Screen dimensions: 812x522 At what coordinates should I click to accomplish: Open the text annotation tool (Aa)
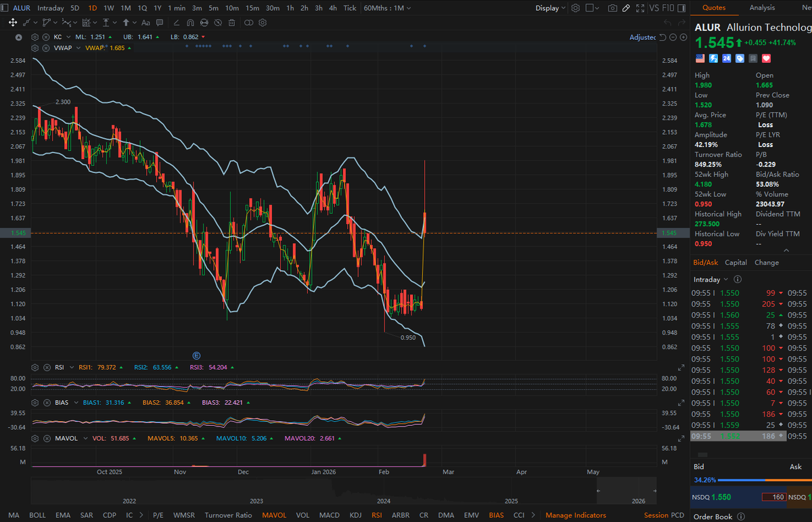(145, 22)
